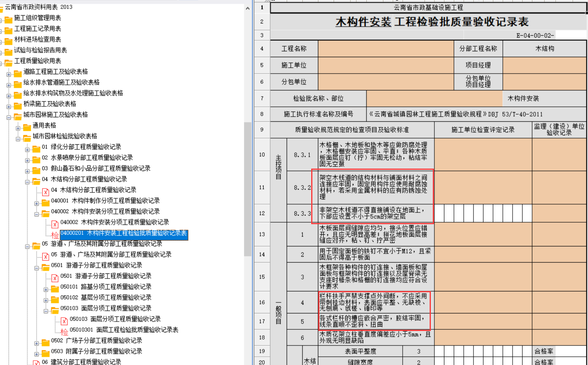Select row 10 header in the form

coord(262,155)
